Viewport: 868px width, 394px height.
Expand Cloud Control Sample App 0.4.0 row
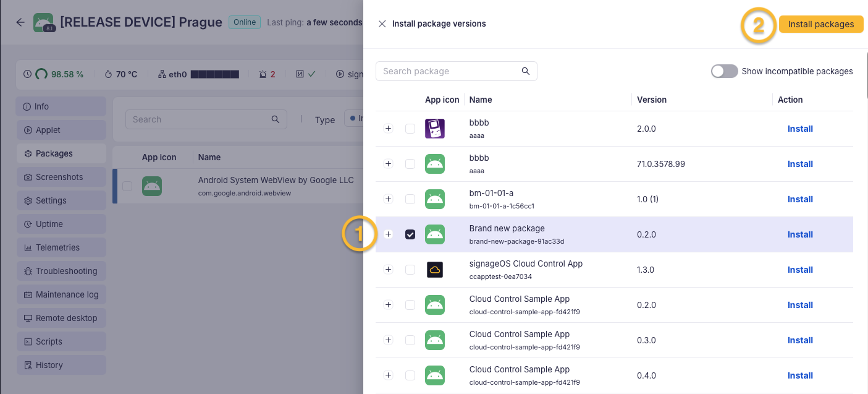pos(388,375)
